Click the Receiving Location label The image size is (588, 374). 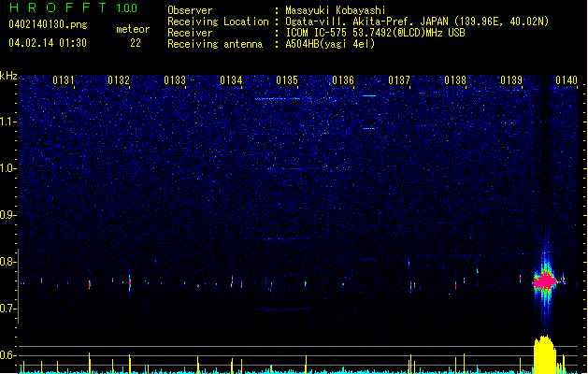coord(218,22)
